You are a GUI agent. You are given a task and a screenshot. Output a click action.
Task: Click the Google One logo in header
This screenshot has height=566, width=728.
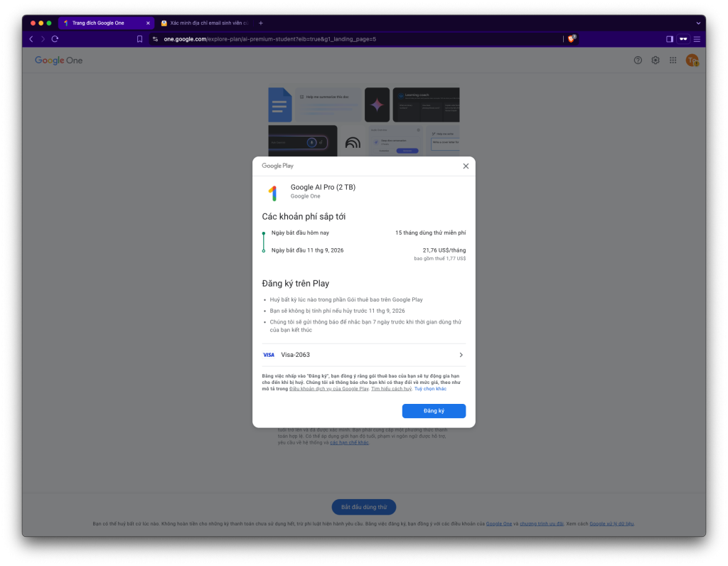58,60
